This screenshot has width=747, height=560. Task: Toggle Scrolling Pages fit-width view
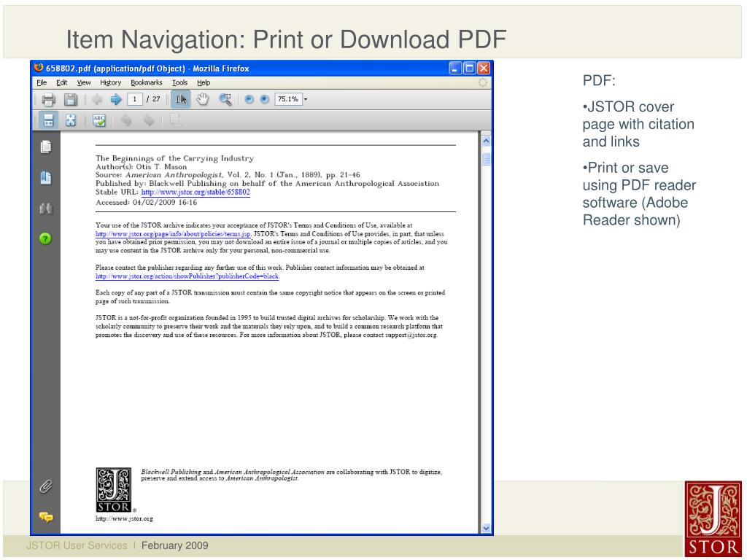pos(48,120)
